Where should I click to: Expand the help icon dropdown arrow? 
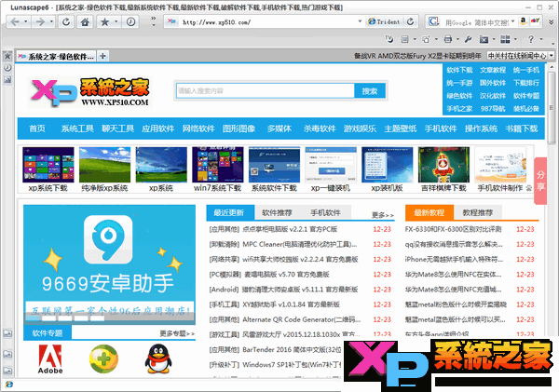pyautogui.click(x=541, y=39)
